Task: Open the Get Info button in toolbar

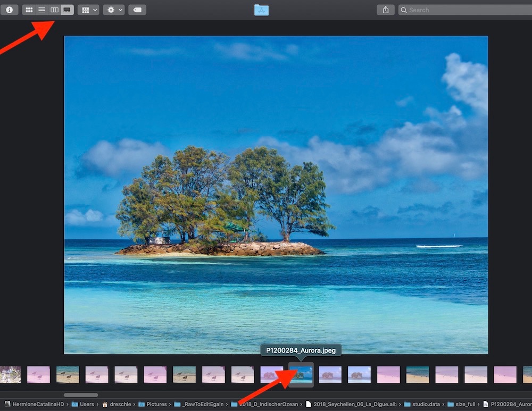Action: pos(9,10)
